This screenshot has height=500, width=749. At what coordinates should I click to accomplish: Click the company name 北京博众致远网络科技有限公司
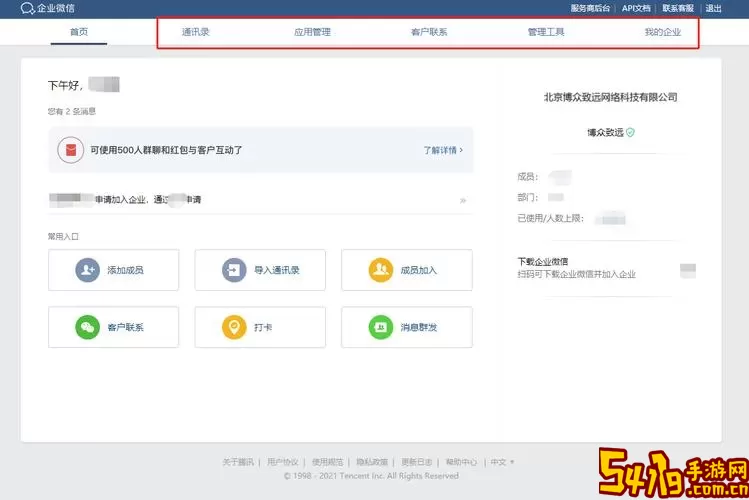pos(610,97)
